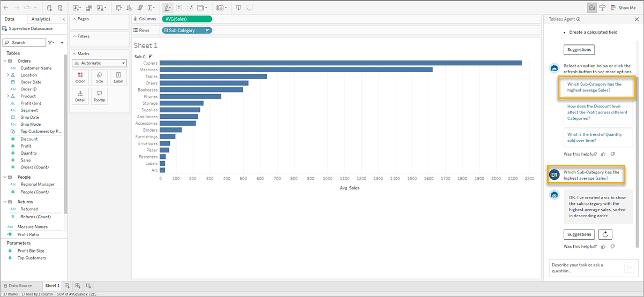Click the Clear Sheet toolbar icon

[x=100, y=8]
